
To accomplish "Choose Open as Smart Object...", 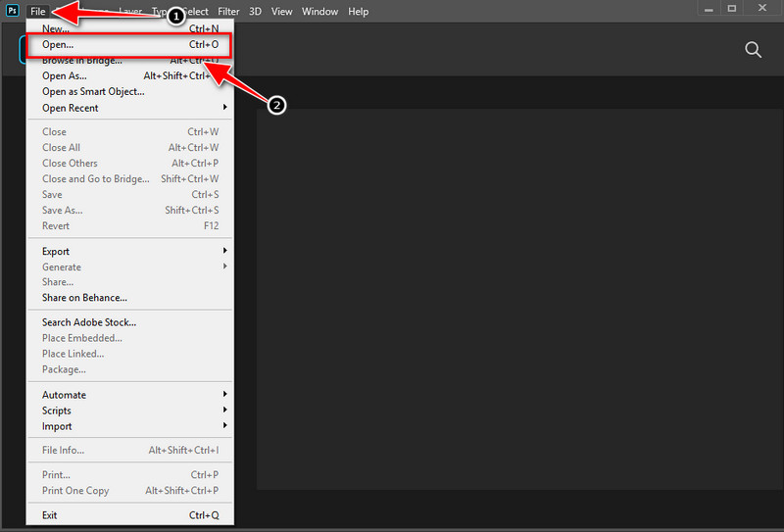I will point(93,92).
